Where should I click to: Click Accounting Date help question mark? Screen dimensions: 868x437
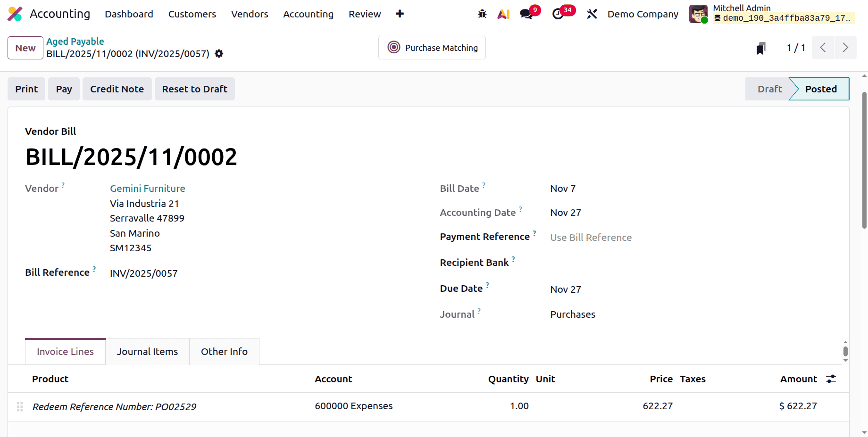click(521, 209)
